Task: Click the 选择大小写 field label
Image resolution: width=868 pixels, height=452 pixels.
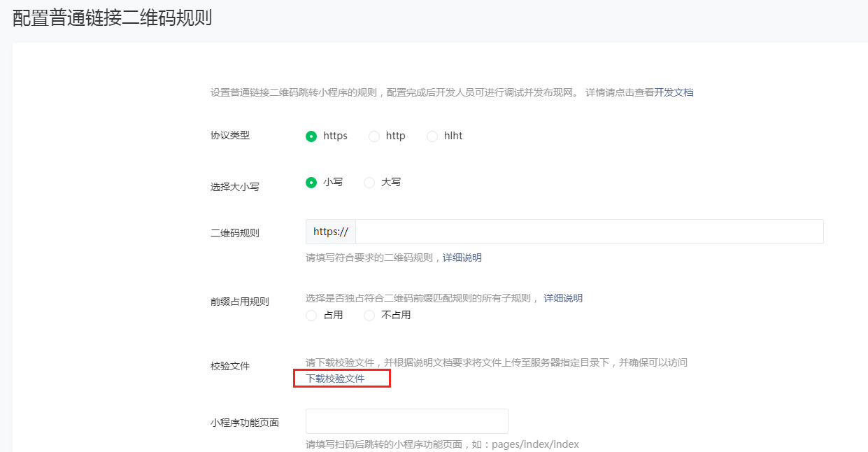Action: tap(235, 187)
